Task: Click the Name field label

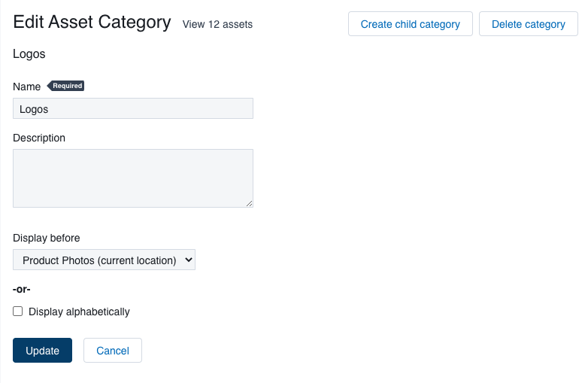Action: 26,87
